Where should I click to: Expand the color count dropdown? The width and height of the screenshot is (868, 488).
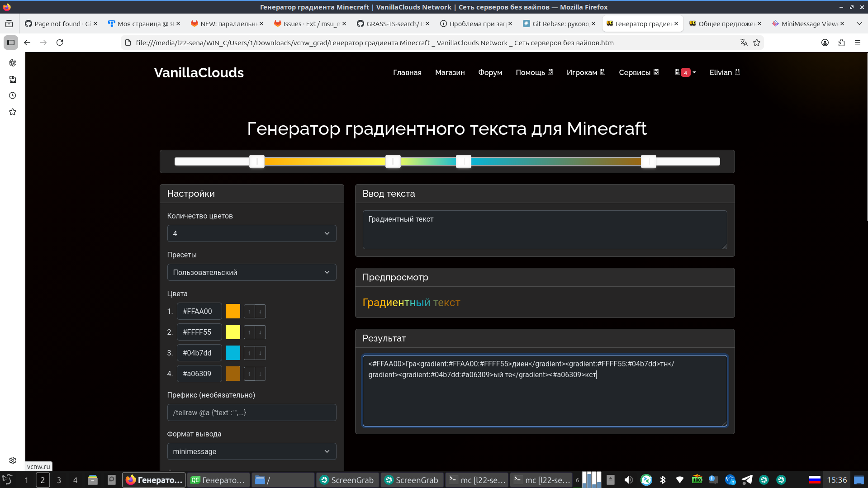pos(251,233)
